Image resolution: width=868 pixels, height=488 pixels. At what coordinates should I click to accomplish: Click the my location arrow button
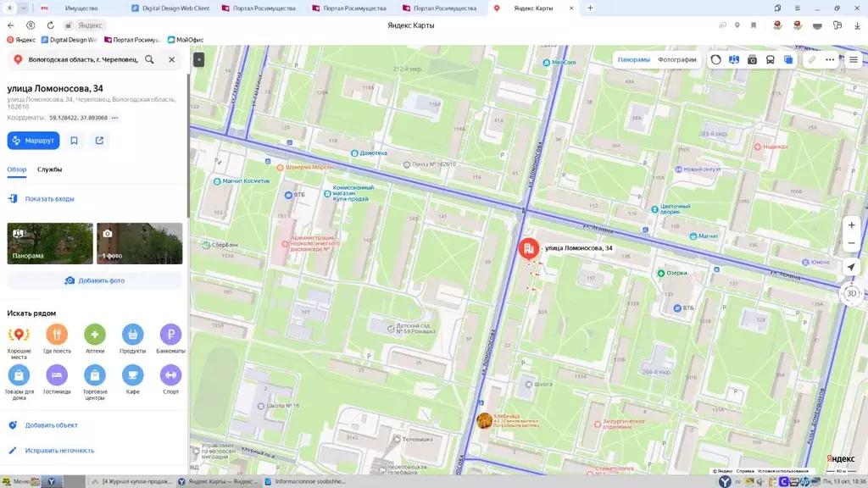coord(852,267)
